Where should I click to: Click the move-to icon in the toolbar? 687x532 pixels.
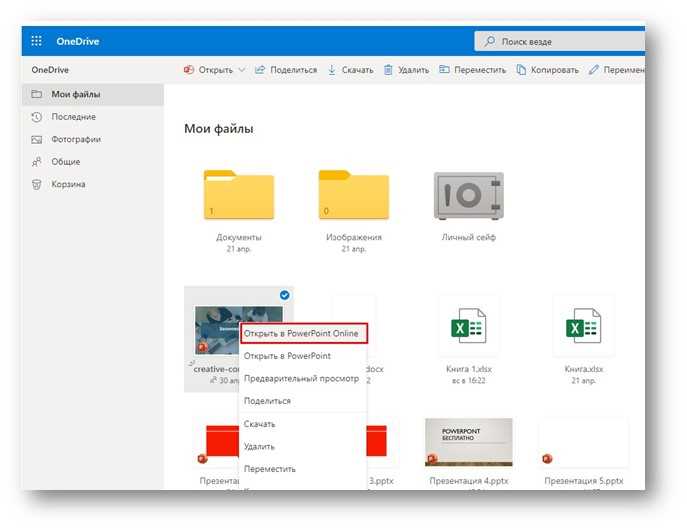point(444,69)
